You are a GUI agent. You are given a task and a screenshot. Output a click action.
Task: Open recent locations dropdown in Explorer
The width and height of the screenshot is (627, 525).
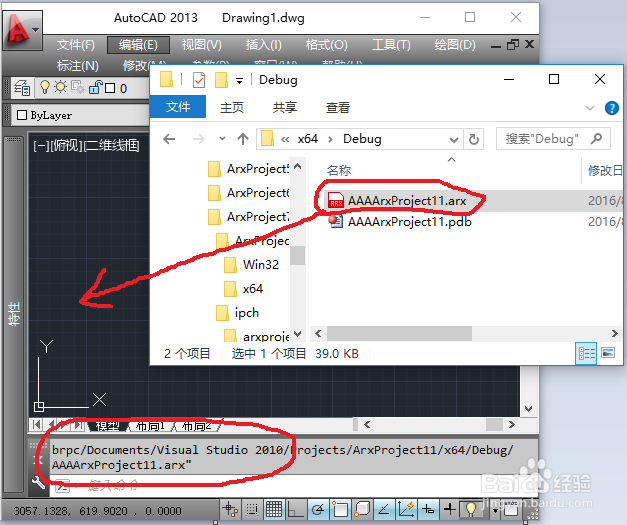[222, 139]
